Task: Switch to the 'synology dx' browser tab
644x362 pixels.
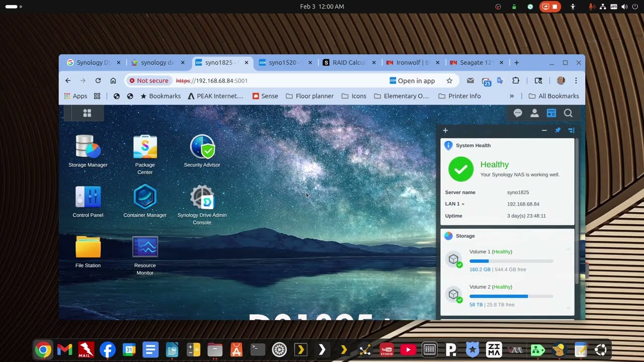Action: 157,63
